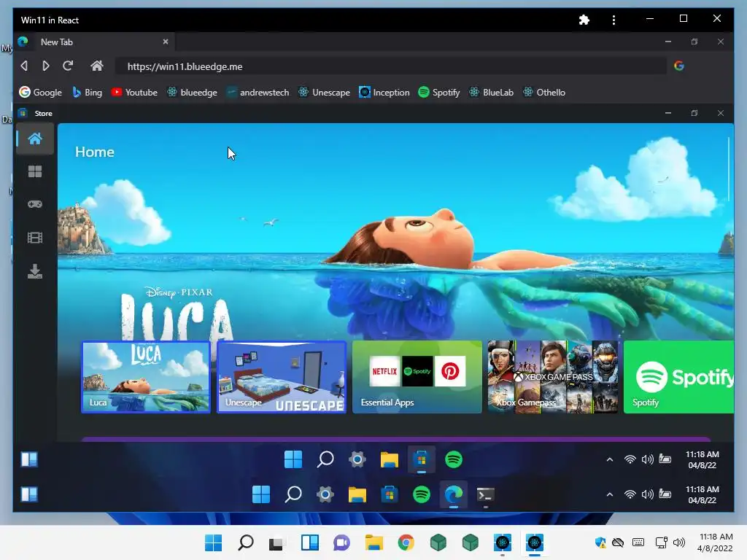Image resolution: width=747 pixels, height=560 pixels.
Task: Open widgets icon in the innermost nested taskbar
Action: pyautogui.click(x=29, y=459)
